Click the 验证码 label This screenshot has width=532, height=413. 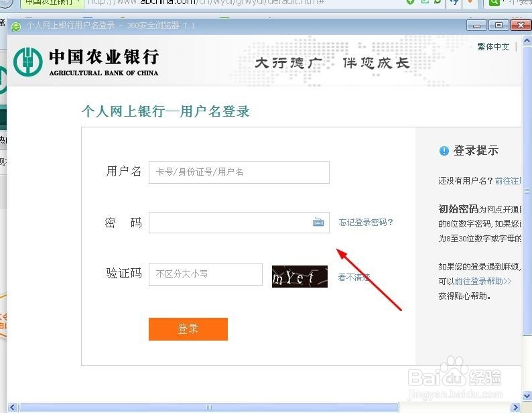(123, 273)
